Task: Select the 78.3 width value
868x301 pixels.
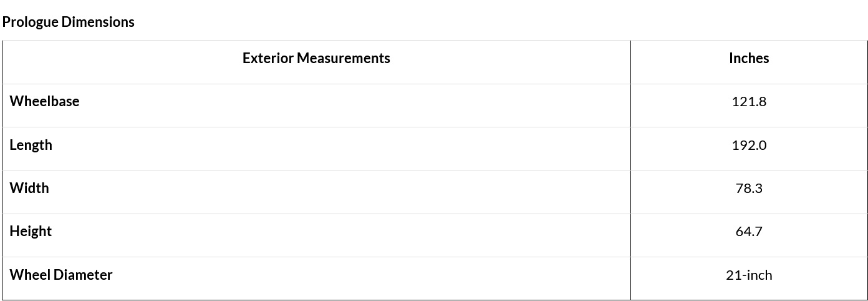Action: tap(749, 188)
